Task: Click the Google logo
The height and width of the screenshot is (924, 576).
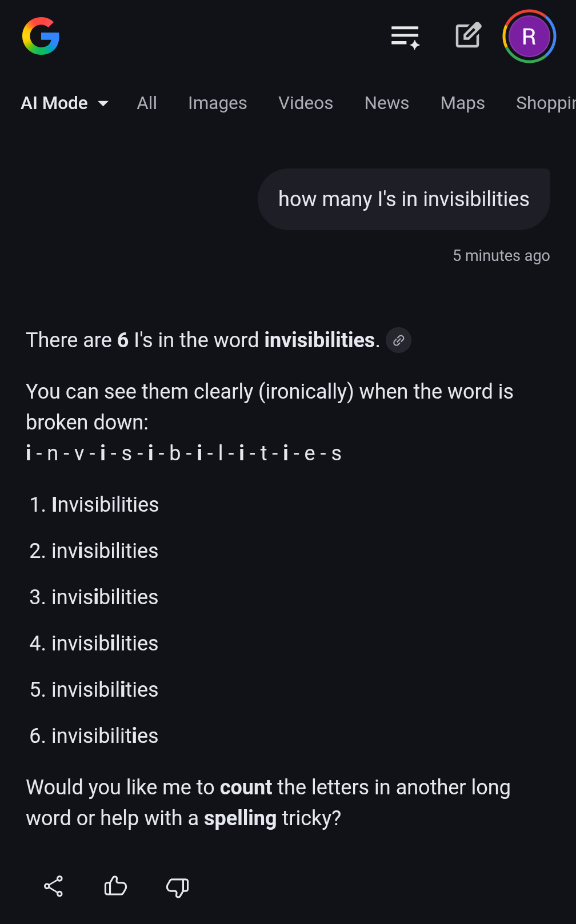Action: [41, 36]
